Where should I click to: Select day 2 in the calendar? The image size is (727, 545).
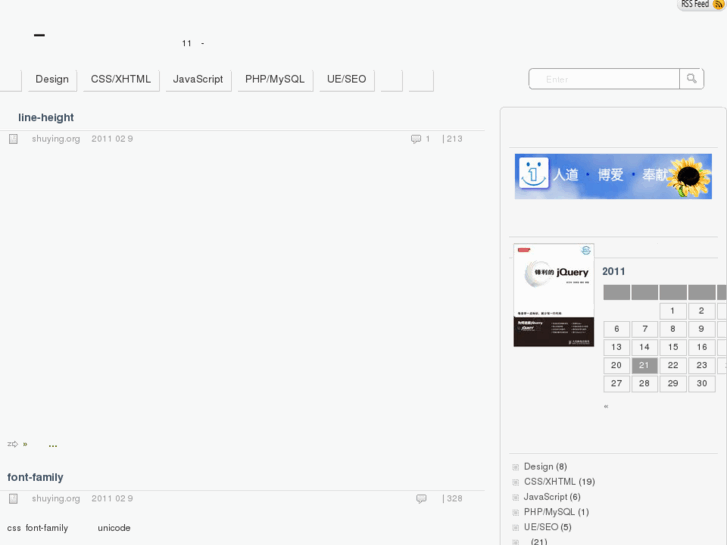[x=701, y=311]
